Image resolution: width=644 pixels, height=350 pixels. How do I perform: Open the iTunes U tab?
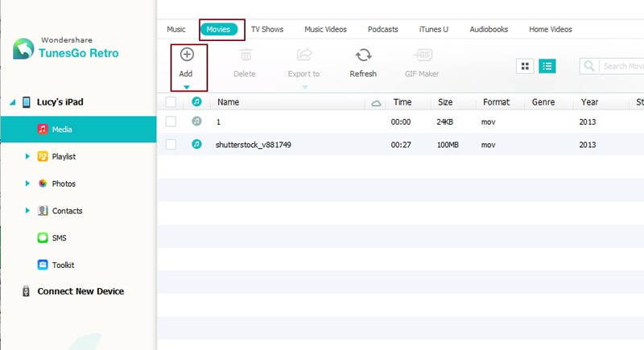[434, 30]
